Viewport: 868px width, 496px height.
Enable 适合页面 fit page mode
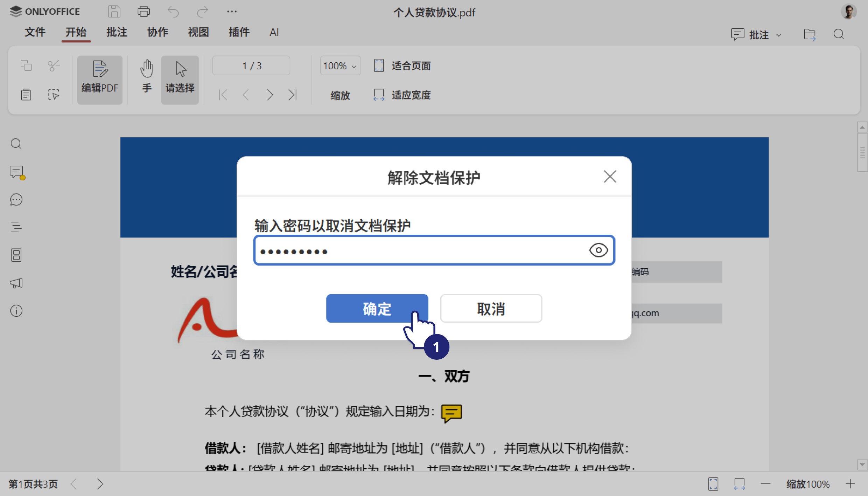point(402,66)
